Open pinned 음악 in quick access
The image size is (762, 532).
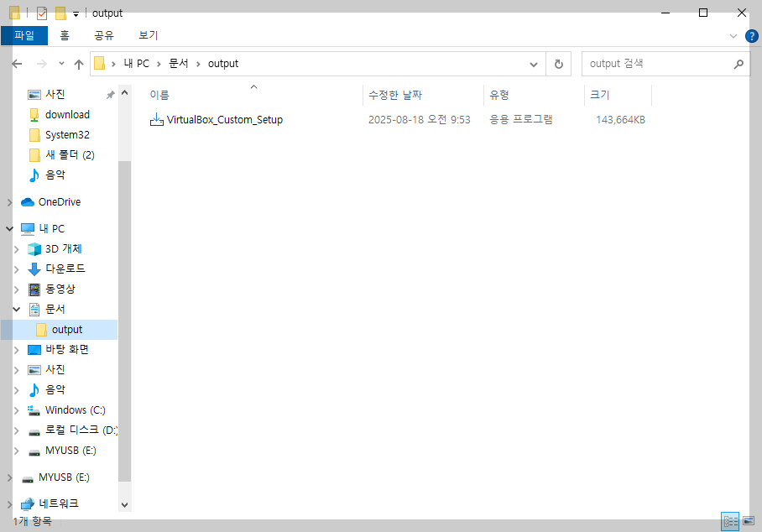pyautogui.click(x=55, y=175)
